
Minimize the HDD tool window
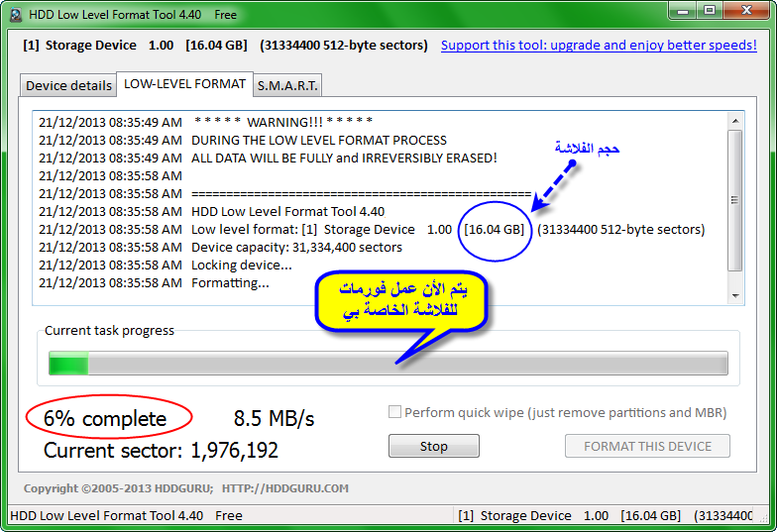pyautogui.click(x=683, y=10)
